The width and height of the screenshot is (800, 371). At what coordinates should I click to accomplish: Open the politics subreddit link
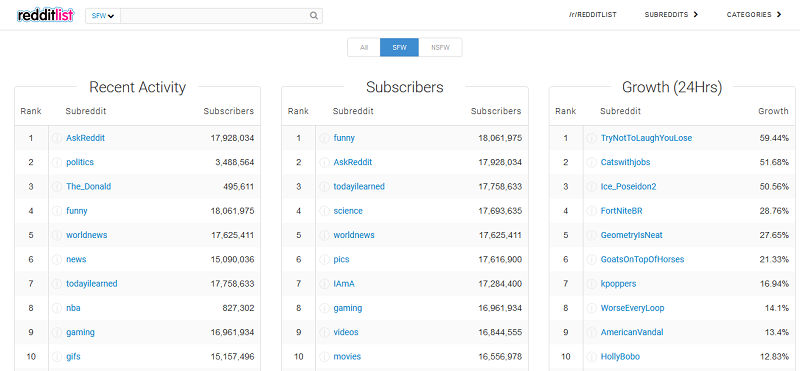click(80, 162)
